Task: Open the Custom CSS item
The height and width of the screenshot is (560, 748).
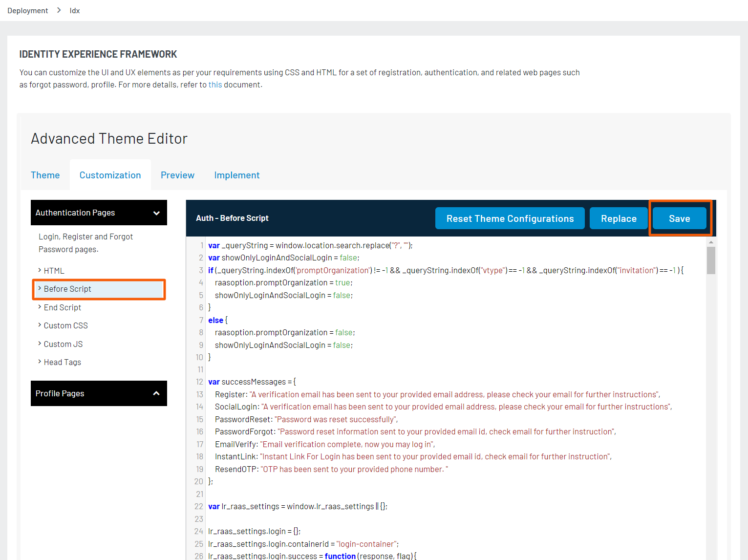Action: point(65,325)
